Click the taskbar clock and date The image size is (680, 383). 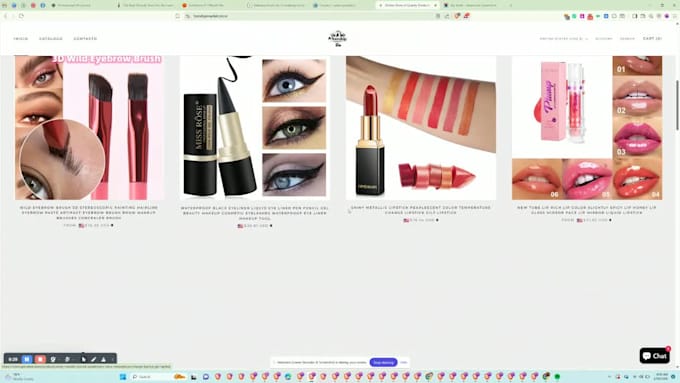pyautogui.click(x=662, y=376)
